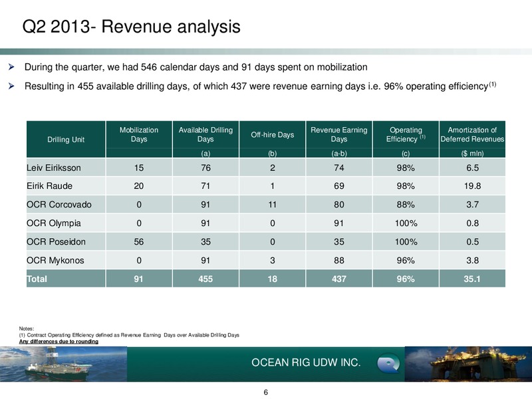Click the 3.7 amortization value
532x399 pixels.
(472, 205)
